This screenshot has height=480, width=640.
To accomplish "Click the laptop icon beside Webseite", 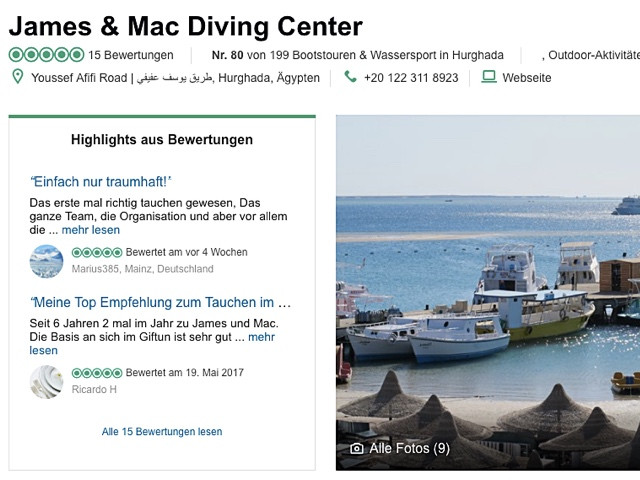I will (x=489, y=77).
